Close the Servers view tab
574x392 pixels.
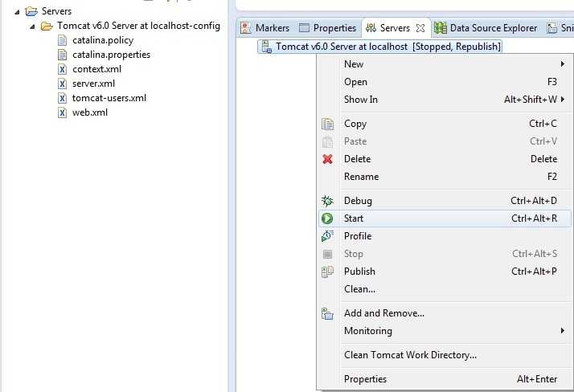click(420, 28)
